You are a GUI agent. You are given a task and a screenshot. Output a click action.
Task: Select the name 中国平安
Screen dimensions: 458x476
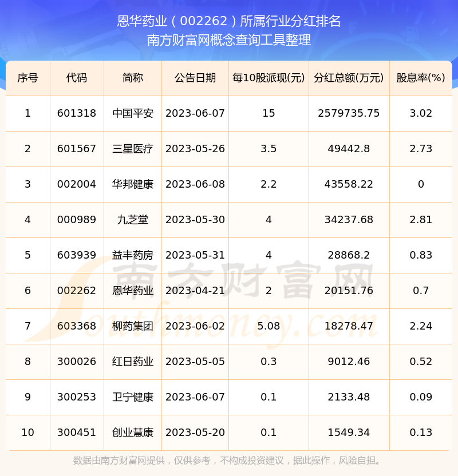point(133,113)
